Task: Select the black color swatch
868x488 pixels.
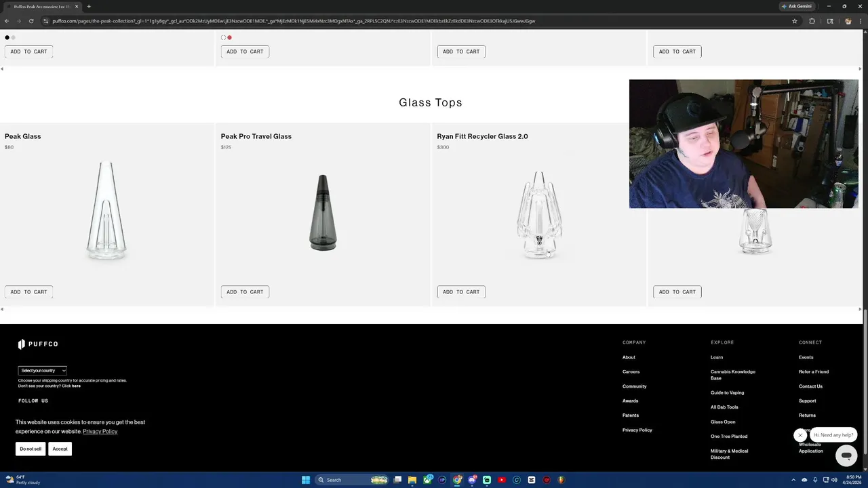Action: (7, 38)
